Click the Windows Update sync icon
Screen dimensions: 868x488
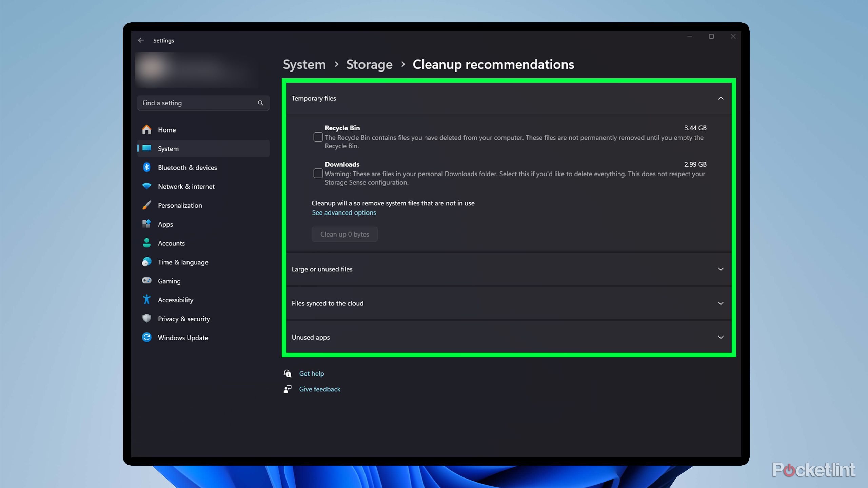pos(146,338)
